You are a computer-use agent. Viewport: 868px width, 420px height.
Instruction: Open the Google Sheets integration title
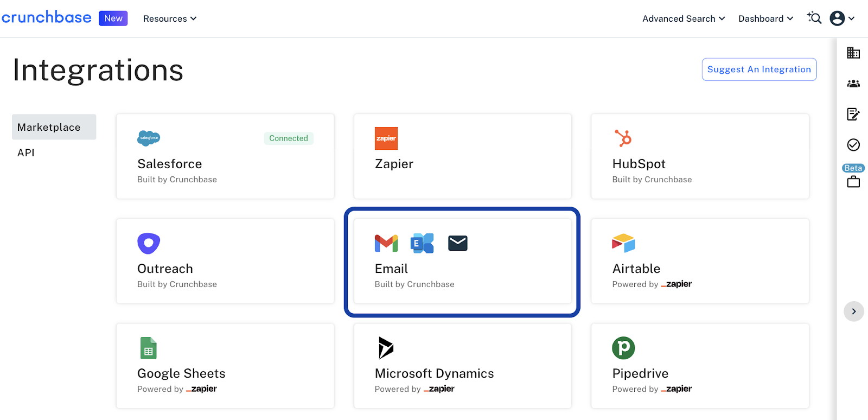coord(181,373)
